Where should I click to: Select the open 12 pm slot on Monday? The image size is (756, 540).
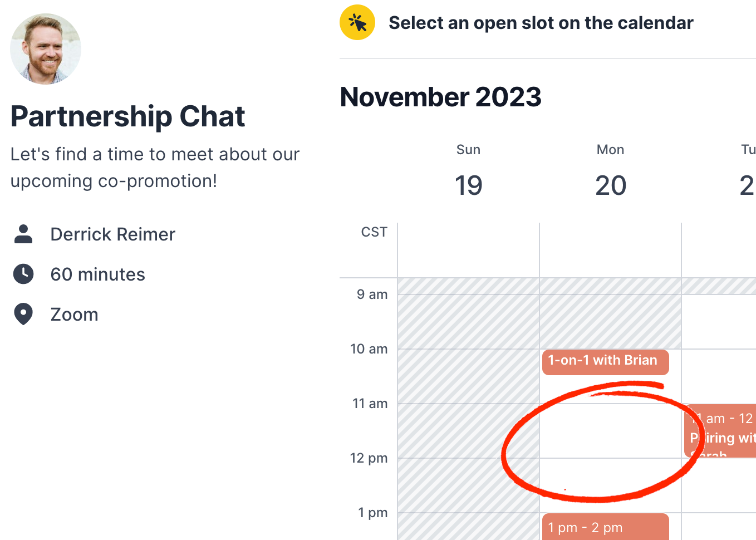pos(610,479)
